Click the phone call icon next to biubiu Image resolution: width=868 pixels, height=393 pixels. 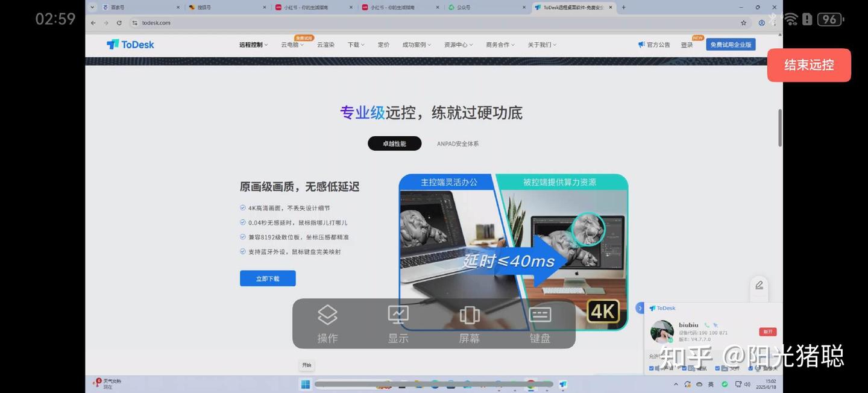coord(706,325)
